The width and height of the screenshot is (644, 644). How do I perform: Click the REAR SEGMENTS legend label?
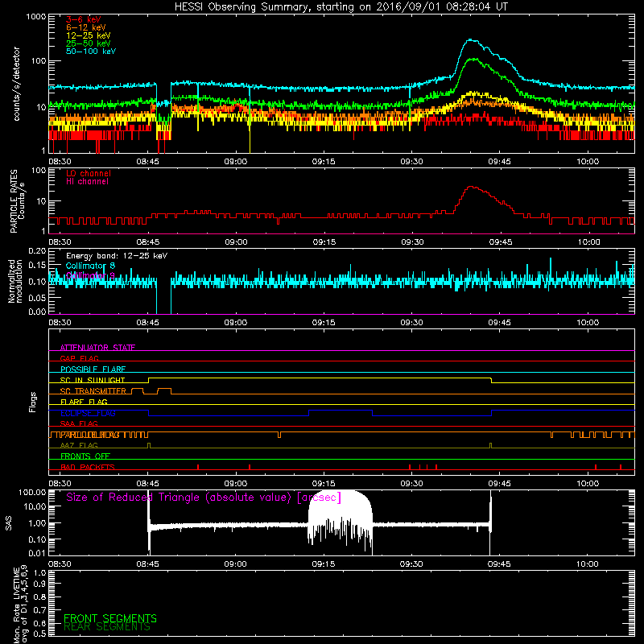click(x=107, y=627)
